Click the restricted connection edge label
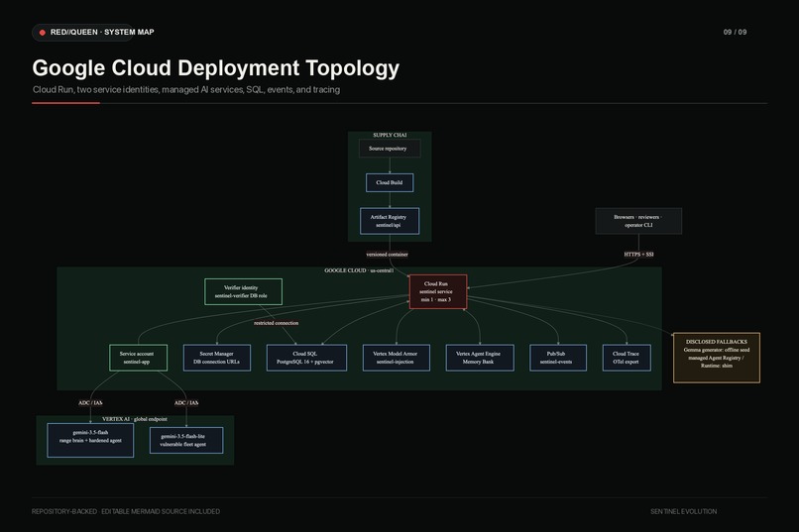Screen dimensions: 799x532 (277, 323)
